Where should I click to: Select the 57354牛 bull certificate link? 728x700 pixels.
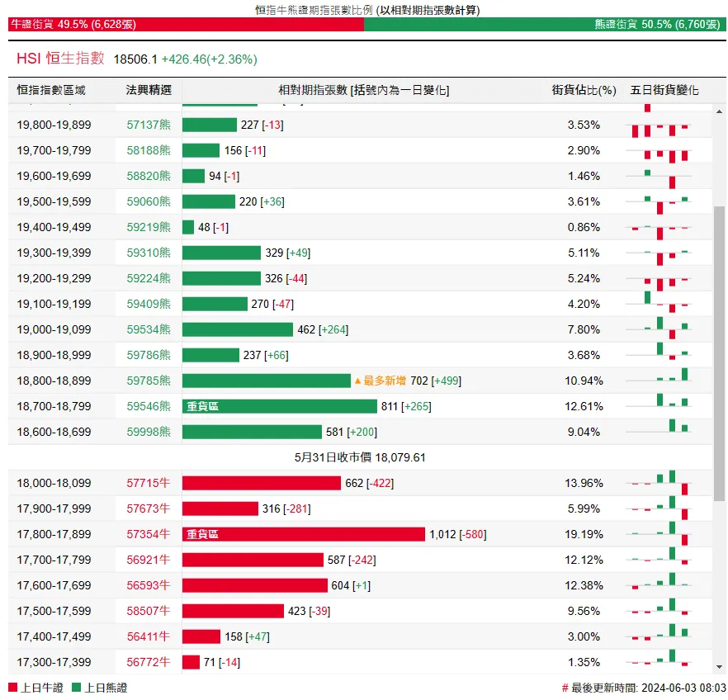pyautogui.click(x=149, y=535)
